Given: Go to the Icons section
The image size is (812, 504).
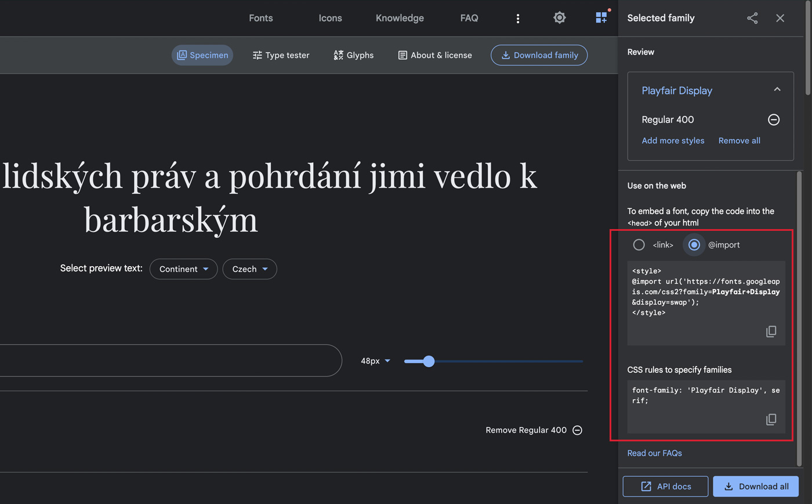Looking at the screenshot, I should pos(330,18).
